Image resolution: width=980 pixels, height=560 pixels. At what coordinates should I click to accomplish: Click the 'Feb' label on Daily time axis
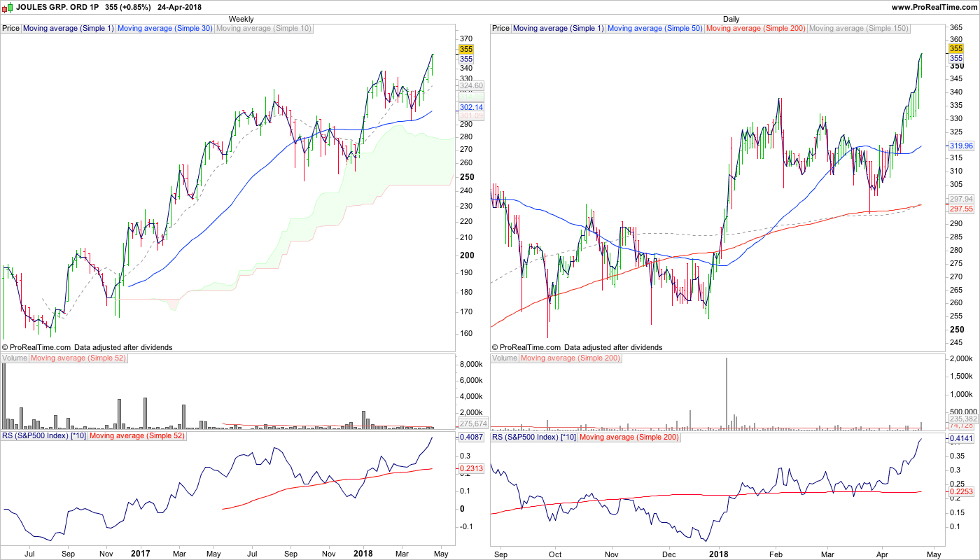point(775,554)
